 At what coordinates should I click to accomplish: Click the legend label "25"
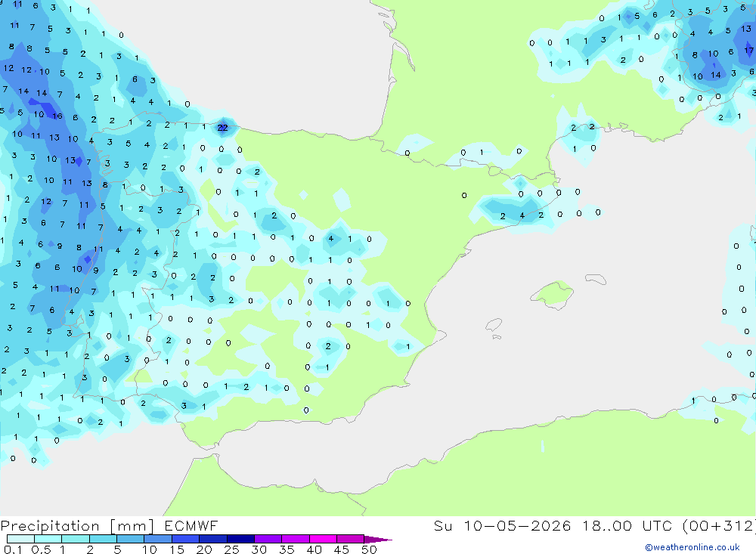click(x=231, y=549)
